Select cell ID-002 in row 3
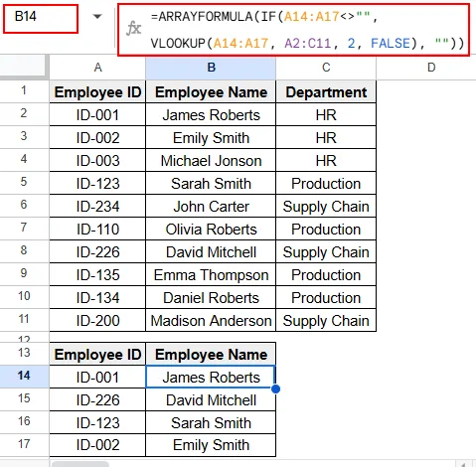Image resolution: width=476 pixels, height=467 pixels. [97, 137]
